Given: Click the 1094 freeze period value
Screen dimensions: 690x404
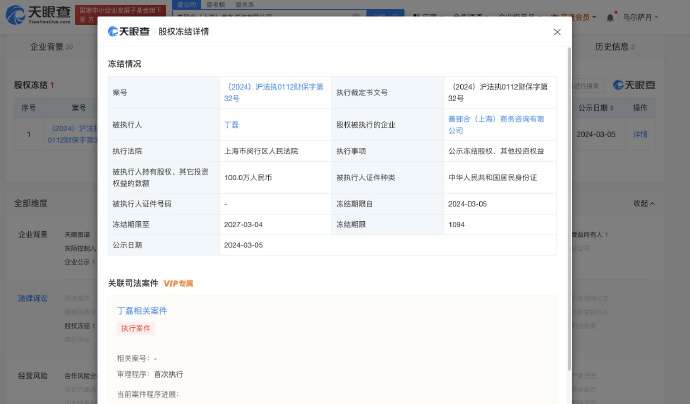Looking at the screenshot, I should coord(456,224).
